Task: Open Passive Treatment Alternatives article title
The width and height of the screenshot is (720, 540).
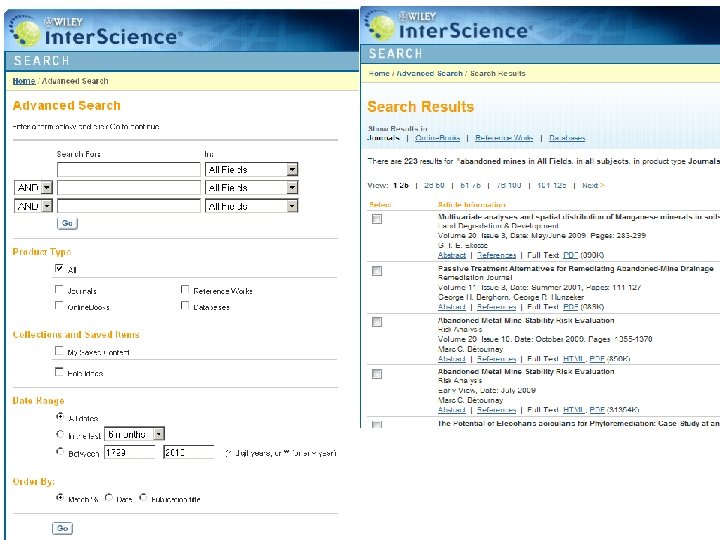Action: pos(576,269)
